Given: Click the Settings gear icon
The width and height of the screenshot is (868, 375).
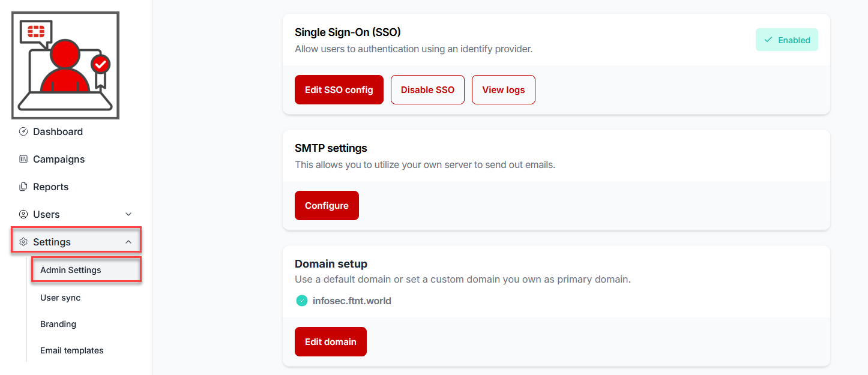Looking at the screenshot, I should (x=23, y=242).
